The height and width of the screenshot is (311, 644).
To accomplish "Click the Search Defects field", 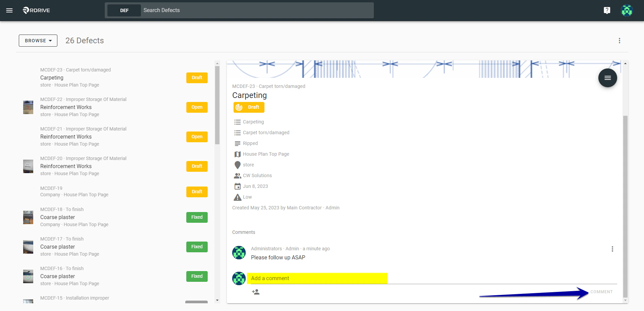I will (x=257, y=10).
